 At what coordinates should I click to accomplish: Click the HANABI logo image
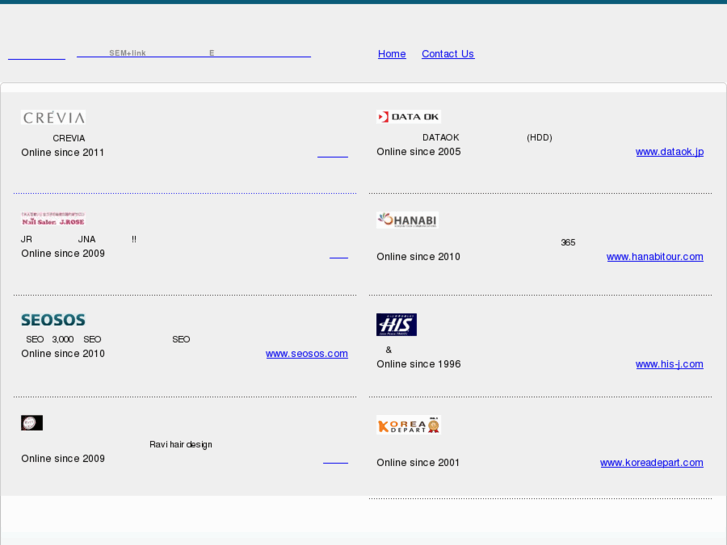408,220
